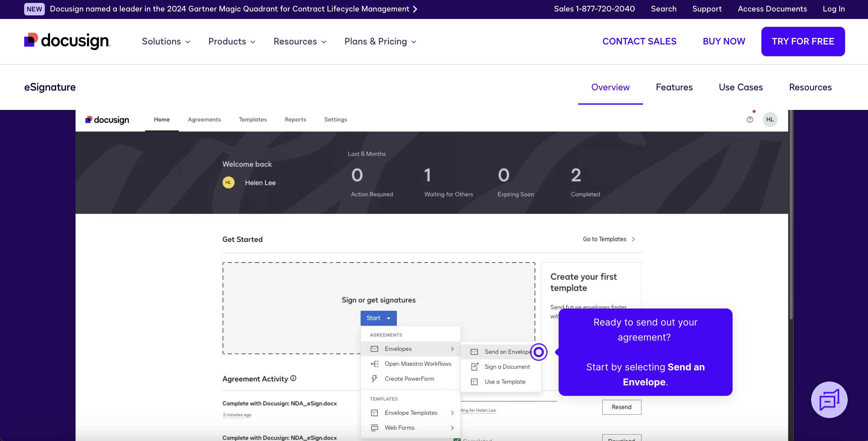Select the Home tab in the app
This screenshot has width=868, height=441.
[x=162, y=119]
